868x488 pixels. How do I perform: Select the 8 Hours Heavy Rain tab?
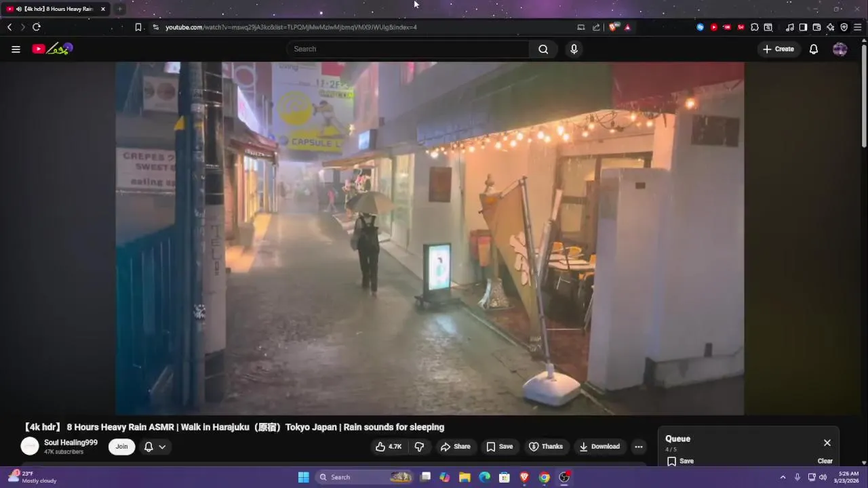tap(54, 9)
